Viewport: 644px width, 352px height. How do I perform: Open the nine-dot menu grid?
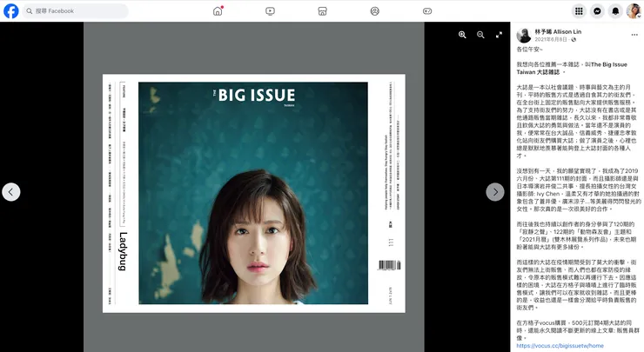(579, 11)
